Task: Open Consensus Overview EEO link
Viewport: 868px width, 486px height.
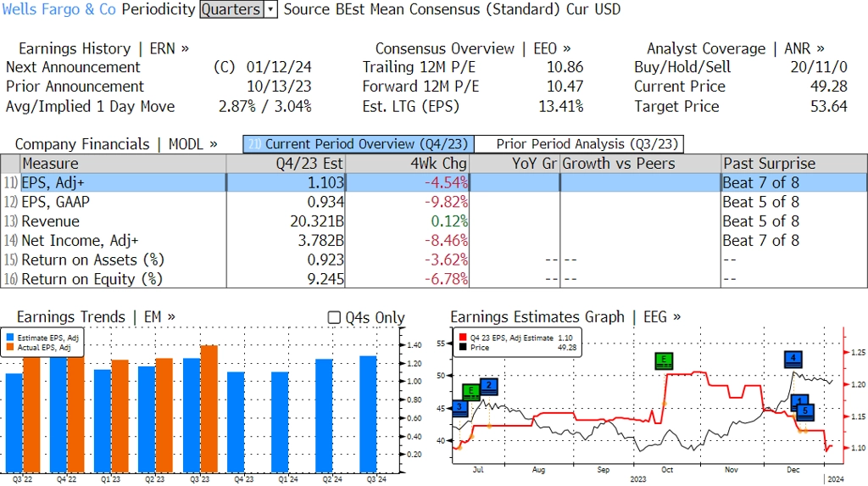Action: [473, 48]
